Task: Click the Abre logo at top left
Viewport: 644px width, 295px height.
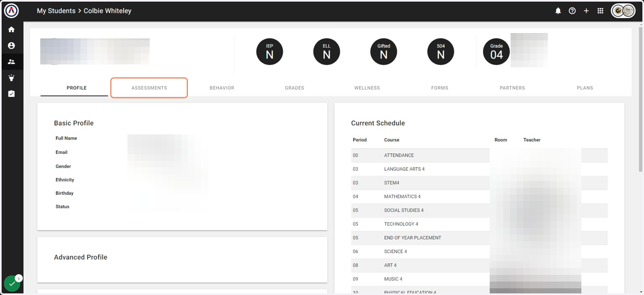Action: point(11,11)
